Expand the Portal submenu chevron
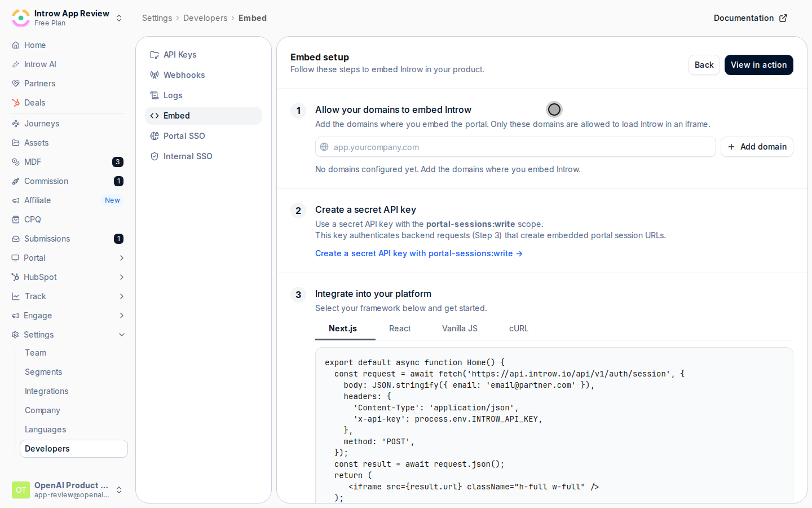This screenshot has height=508, width=812. tap(122, 258)
